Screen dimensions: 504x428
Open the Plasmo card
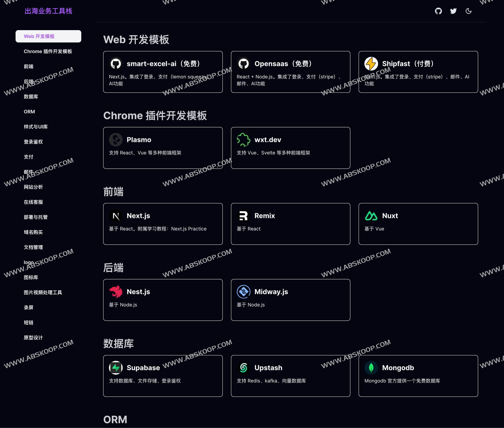163,148
